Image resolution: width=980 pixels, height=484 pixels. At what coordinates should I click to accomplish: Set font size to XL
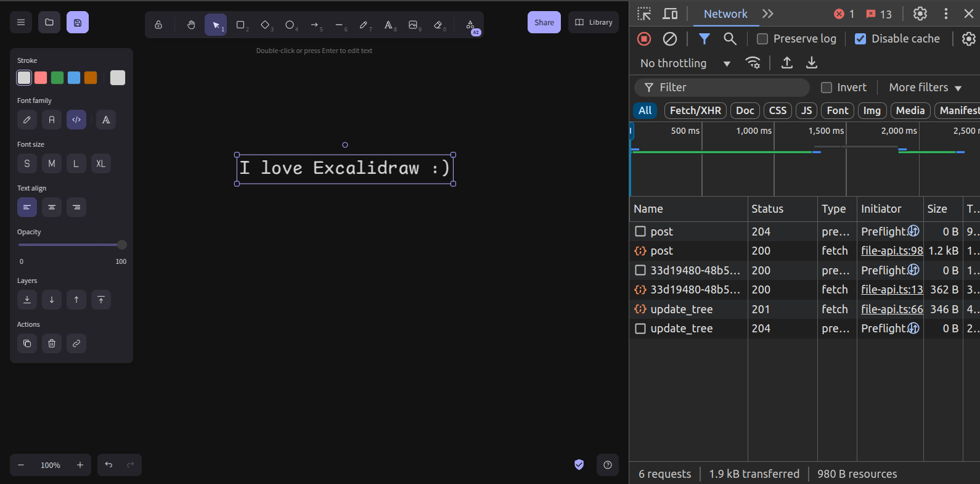101,163
